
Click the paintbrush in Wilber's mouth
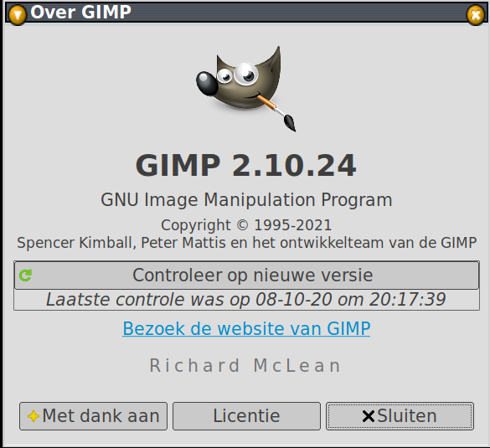coord(277,113)
